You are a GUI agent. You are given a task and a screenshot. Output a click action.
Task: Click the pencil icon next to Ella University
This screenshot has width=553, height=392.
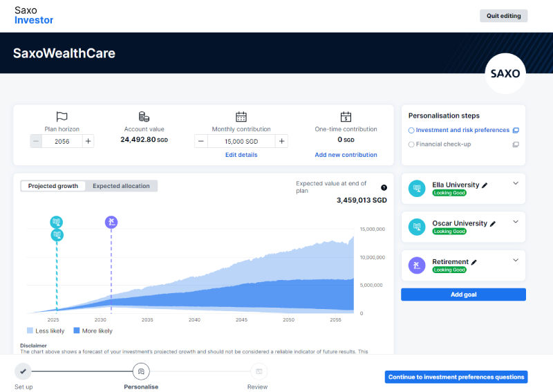(485, 185)
